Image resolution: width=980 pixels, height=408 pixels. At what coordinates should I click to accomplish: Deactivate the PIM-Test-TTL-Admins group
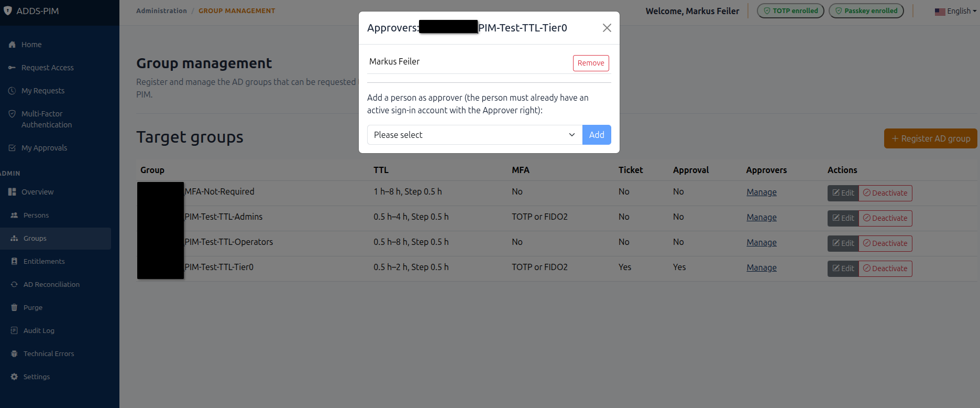click(x=886, y=218)
